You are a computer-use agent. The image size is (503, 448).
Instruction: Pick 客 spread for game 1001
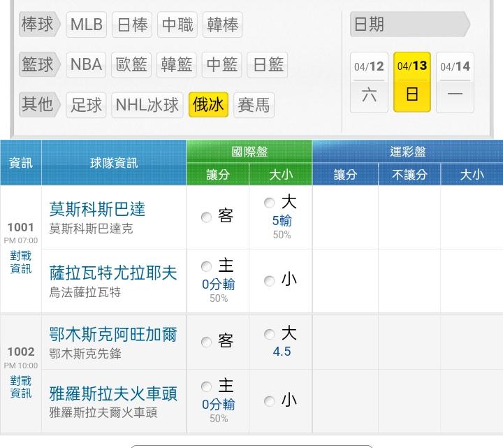tap(206, 217)
